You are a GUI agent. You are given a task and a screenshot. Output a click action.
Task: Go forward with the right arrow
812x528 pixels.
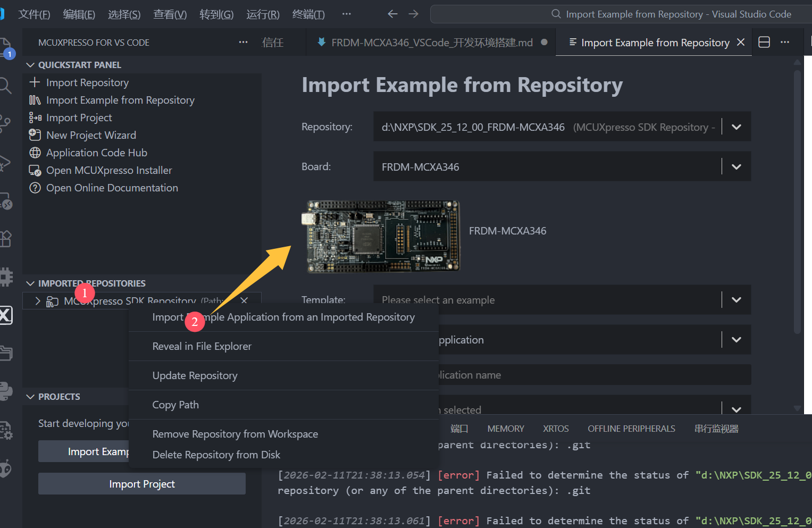tap(413, 14)
